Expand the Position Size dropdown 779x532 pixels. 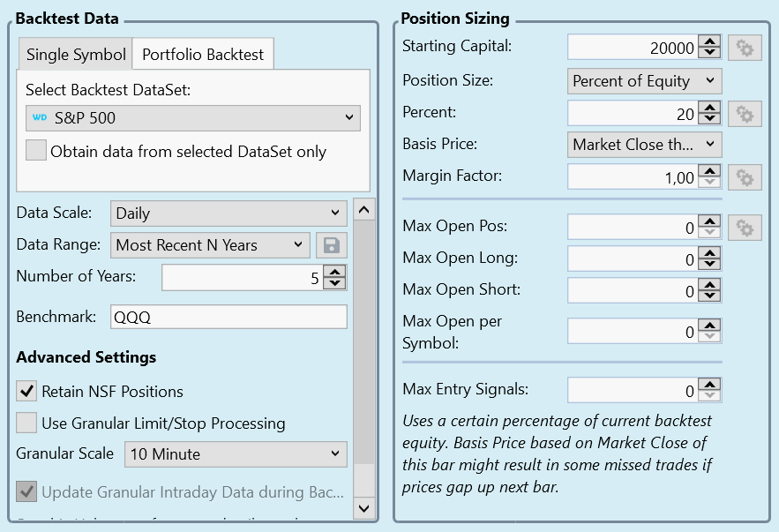(645, 81)
